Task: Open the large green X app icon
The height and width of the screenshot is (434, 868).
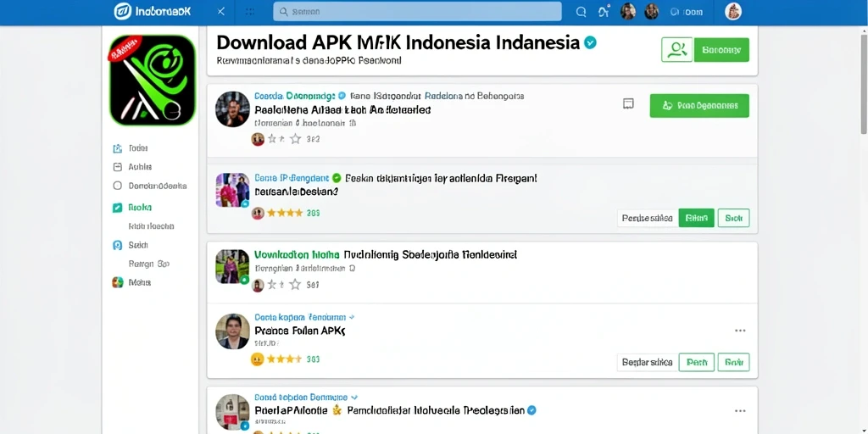Action: (153, 80)
